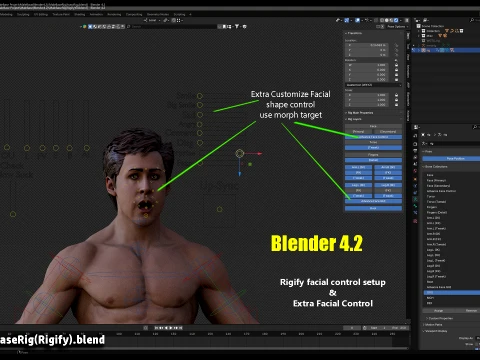Toggle the Leg.R (IK) rig layer
Screen dimensions: 480x360
tap(388, 185)
